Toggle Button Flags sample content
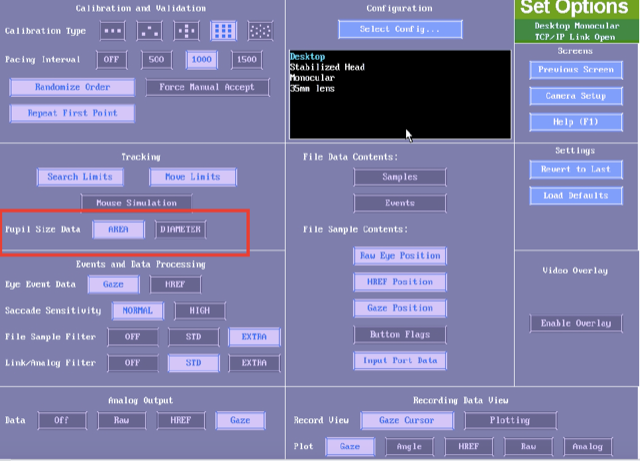 pyautogui.click(x=400, y=335)
